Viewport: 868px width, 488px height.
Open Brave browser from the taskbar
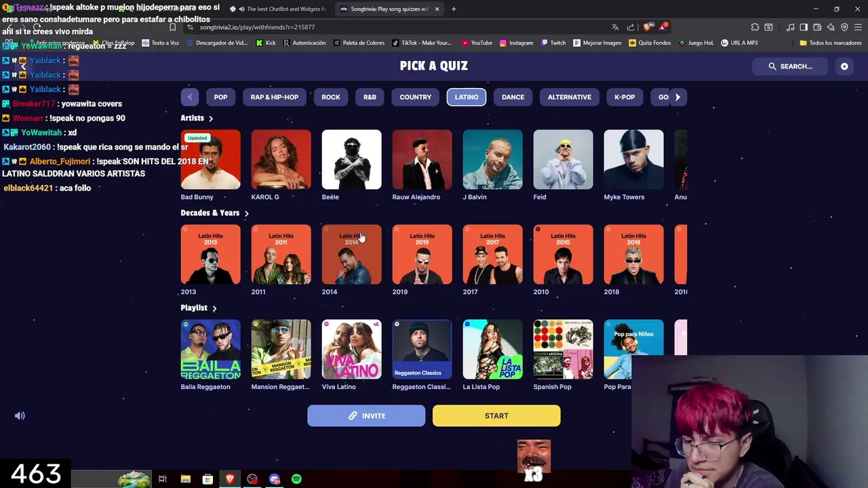[230, 479]
